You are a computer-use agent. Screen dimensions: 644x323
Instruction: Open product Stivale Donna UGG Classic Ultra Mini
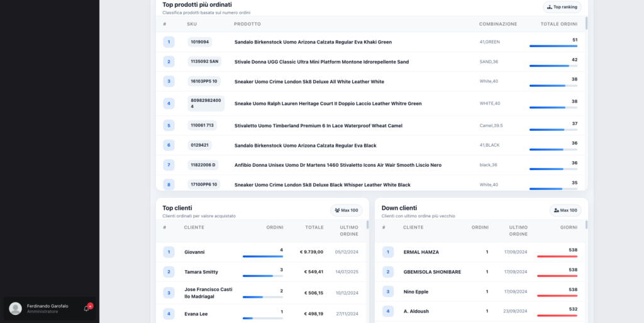(x=321, y=62)
